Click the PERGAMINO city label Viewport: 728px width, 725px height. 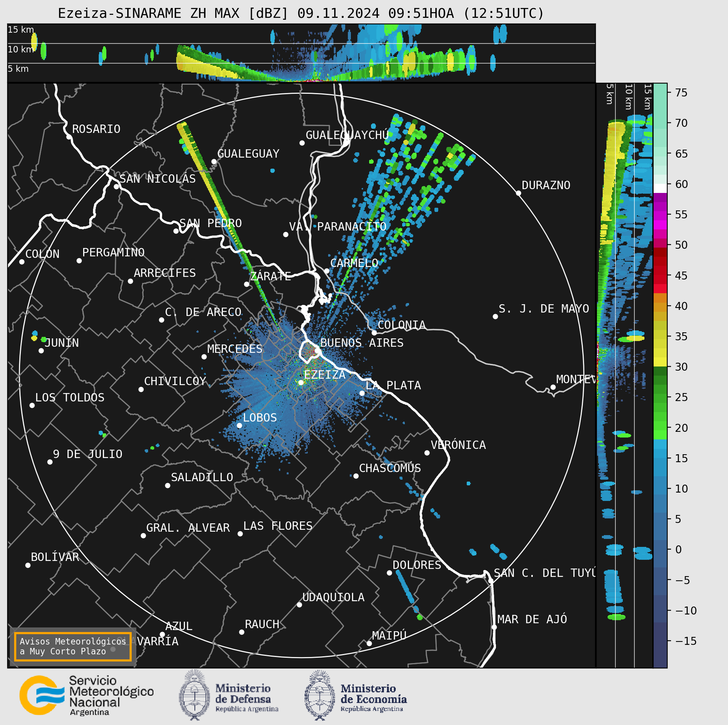tap(114, 253)
